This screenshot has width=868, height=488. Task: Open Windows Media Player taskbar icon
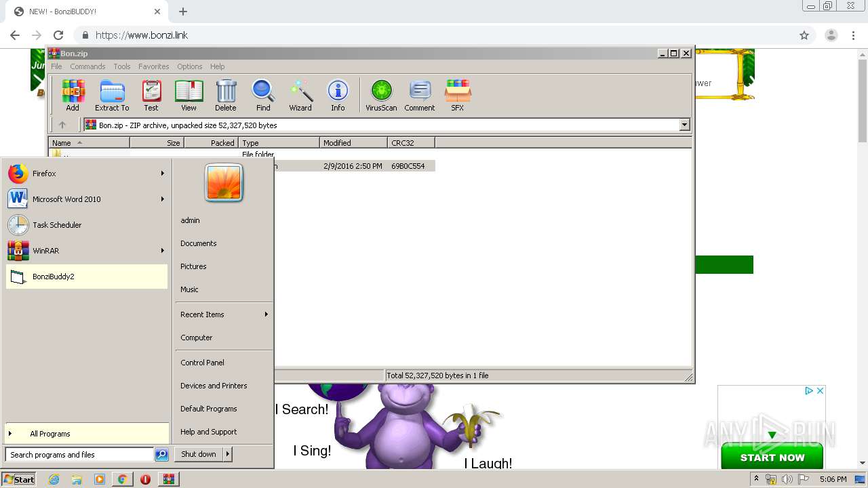tap(100, 479)
